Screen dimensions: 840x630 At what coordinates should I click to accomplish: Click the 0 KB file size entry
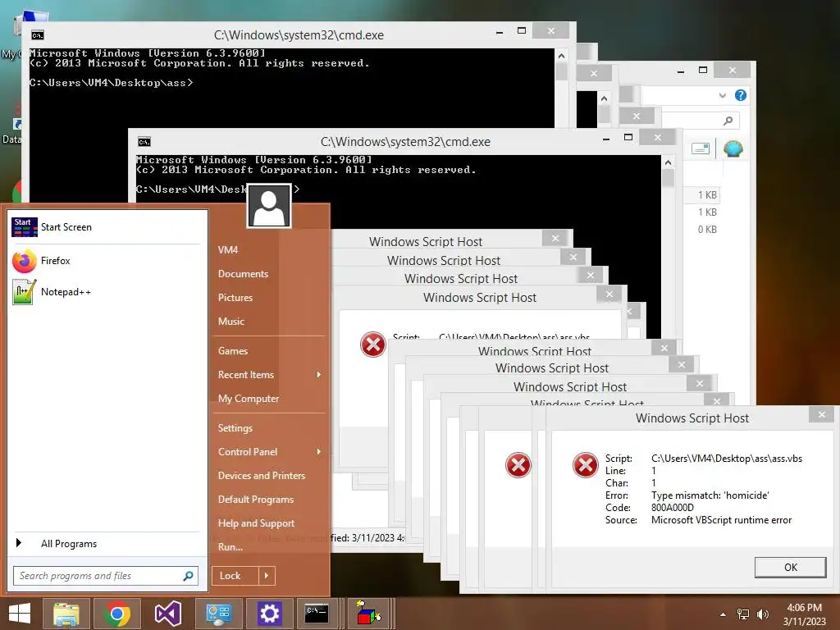[x=707, y=230]
